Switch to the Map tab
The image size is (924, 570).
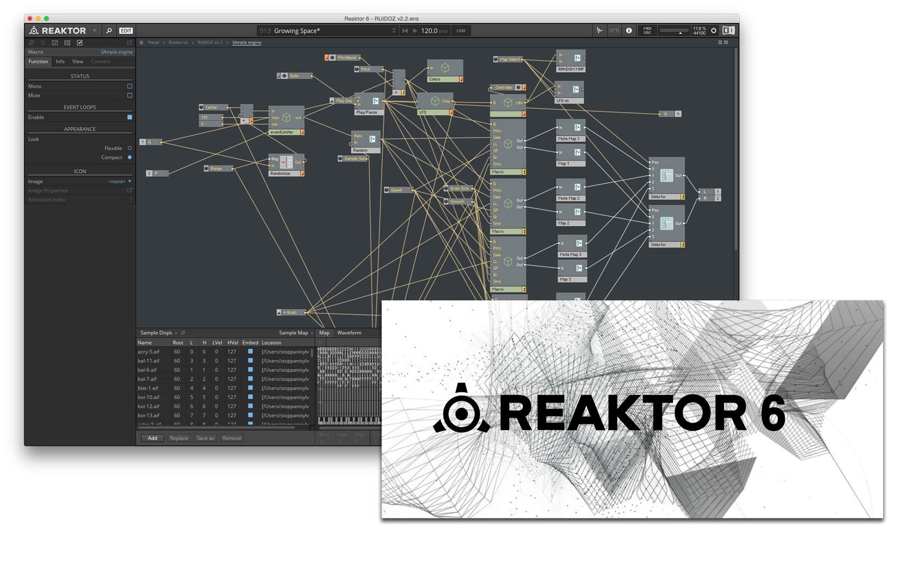324,333
